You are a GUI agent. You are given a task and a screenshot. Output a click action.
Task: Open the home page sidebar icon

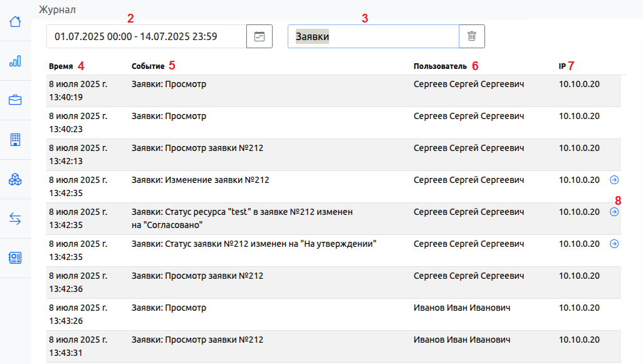click(x=15, y=21)
